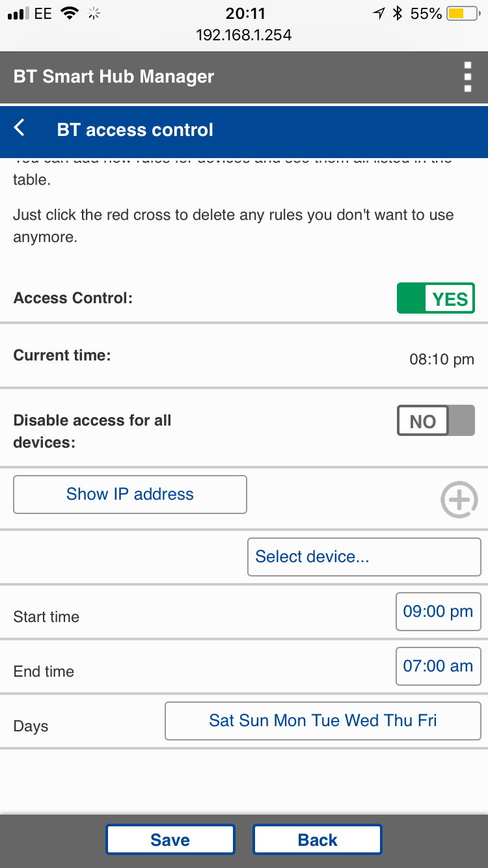Tap the back chevron in the header
Viewport: 488px width, 868px height.
tap(20, 128)
